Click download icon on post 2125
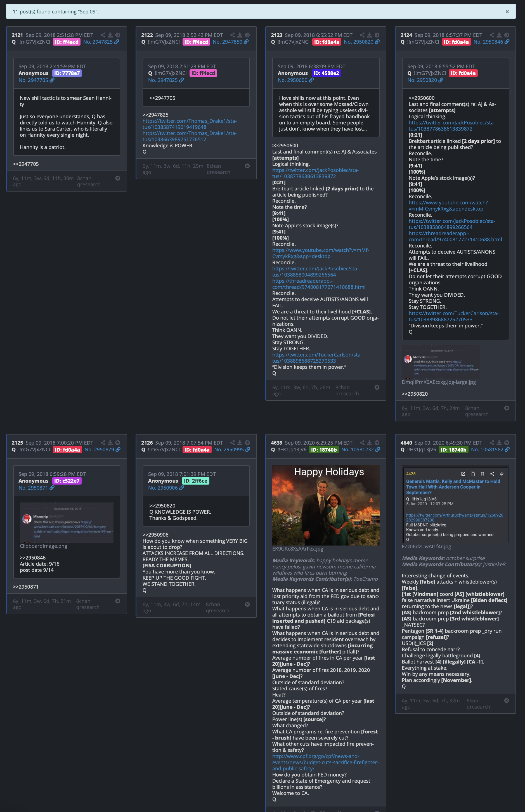The image size is (525, 812). point(110,443)
